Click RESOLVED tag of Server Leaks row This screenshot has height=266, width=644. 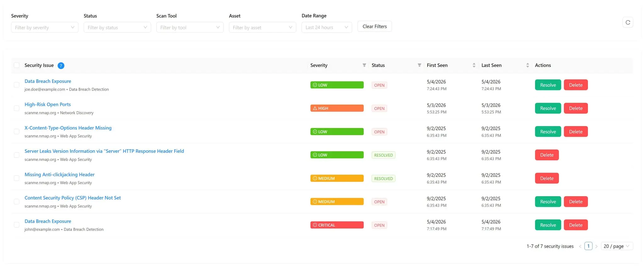pos(383,155)
